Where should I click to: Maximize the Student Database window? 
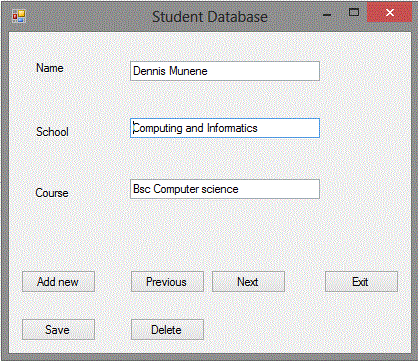click(x=354, y=13)
